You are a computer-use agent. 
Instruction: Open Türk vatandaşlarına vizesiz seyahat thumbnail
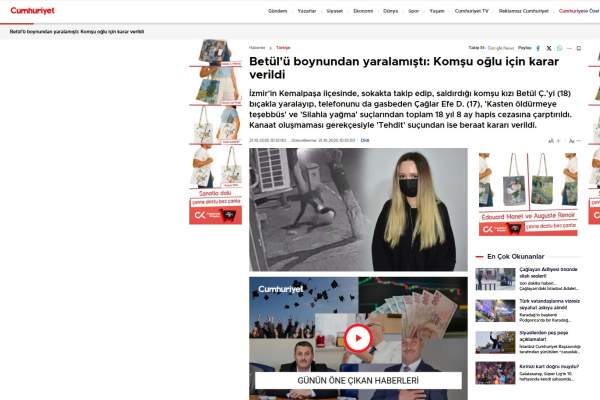(495, 311)
